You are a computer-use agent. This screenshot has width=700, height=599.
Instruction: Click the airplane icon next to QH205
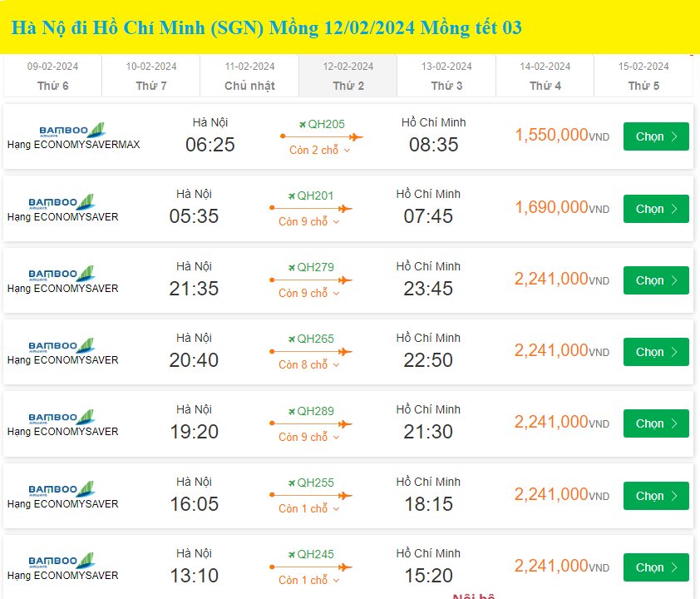pyautogui.click(x=303, y=125)
